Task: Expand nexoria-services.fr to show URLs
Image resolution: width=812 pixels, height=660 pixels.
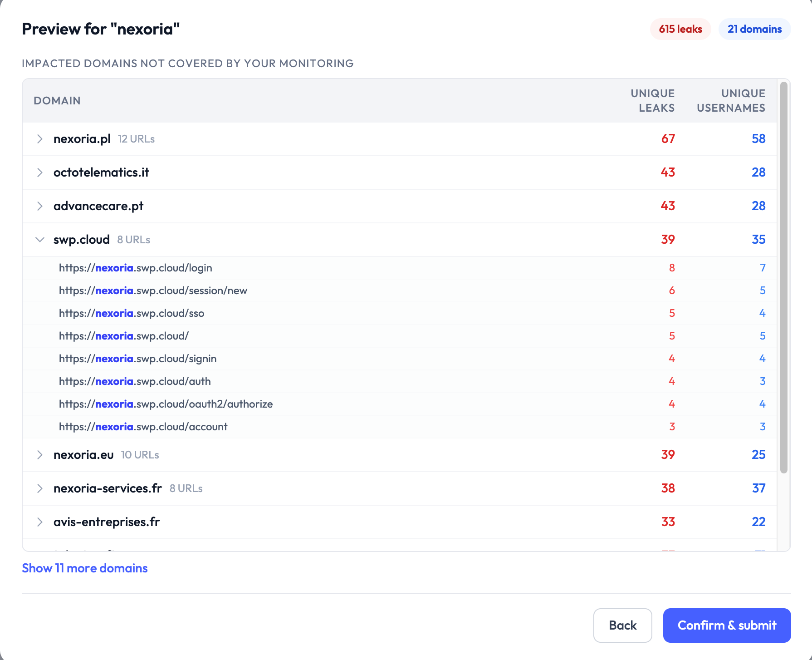Action: [x=40, y=488]
